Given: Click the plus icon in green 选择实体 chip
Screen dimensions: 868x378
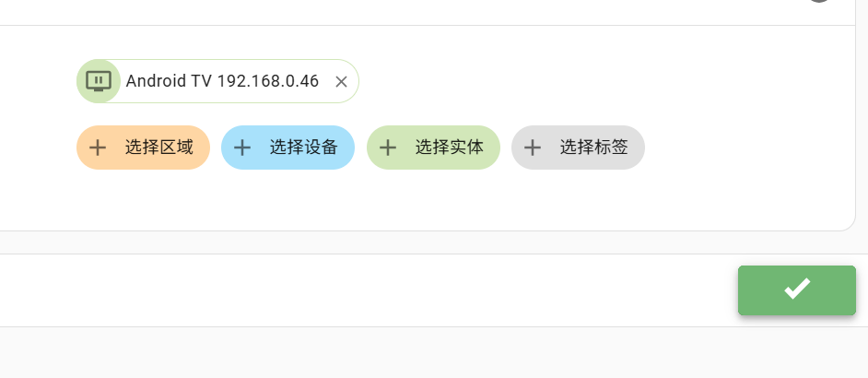Looking at the screenshot, I should pyautogui.click(x=388, y=148).
